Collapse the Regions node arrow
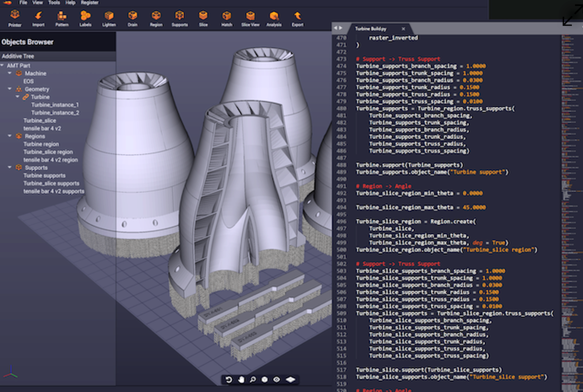 coord(10,136)
